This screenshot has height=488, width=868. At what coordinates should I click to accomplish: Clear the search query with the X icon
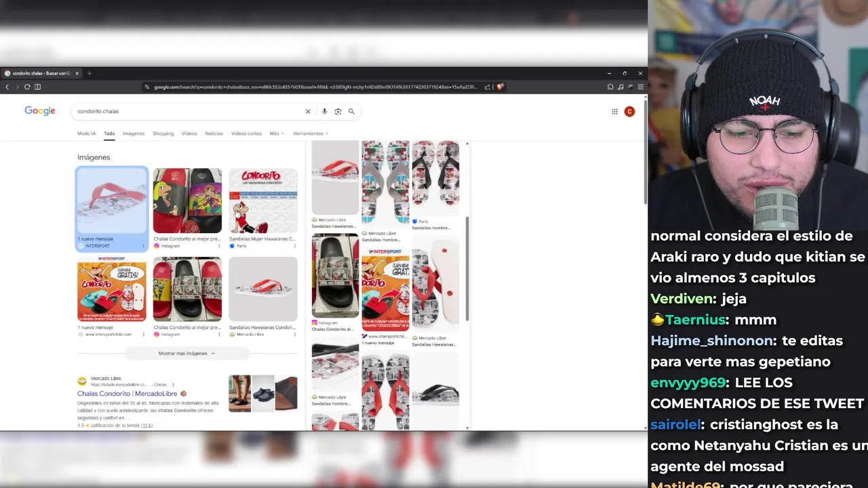click(308, 111)
